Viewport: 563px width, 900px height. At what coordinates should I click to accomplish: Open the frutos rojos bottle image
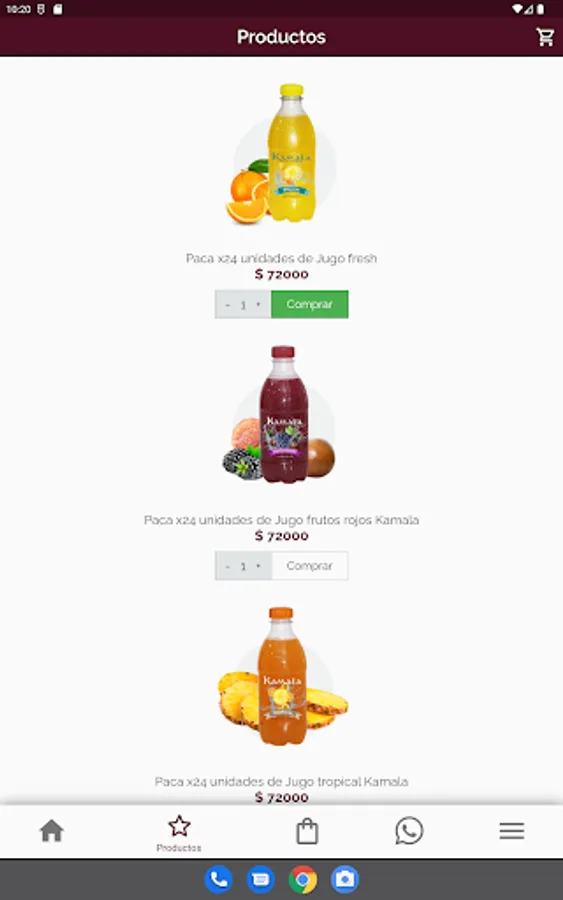280,414
